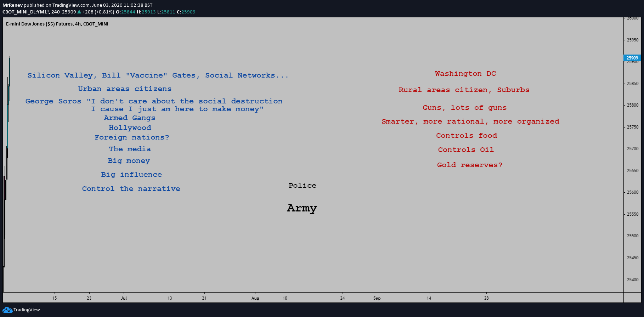The image size is (644, 317).
Task: Click the TradingView wordmark beside the logo
Action: pyautogui.click(x=27, y=310)
